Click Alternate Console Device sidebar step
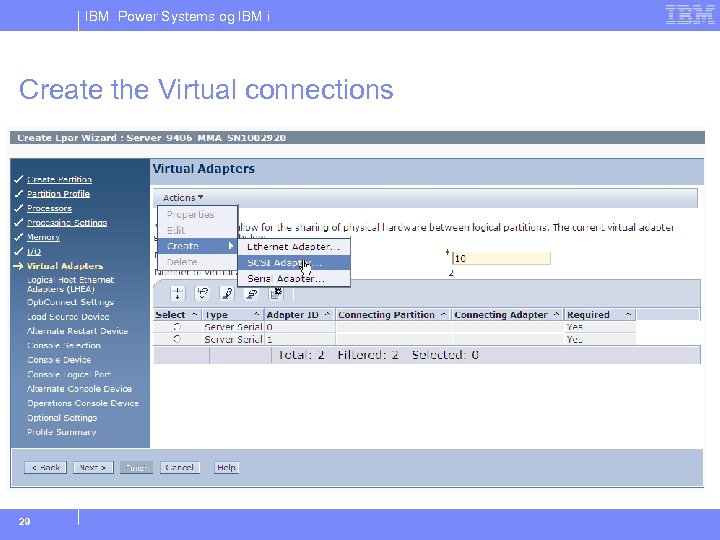The image size is (720, 540). (x=79, y=388)
